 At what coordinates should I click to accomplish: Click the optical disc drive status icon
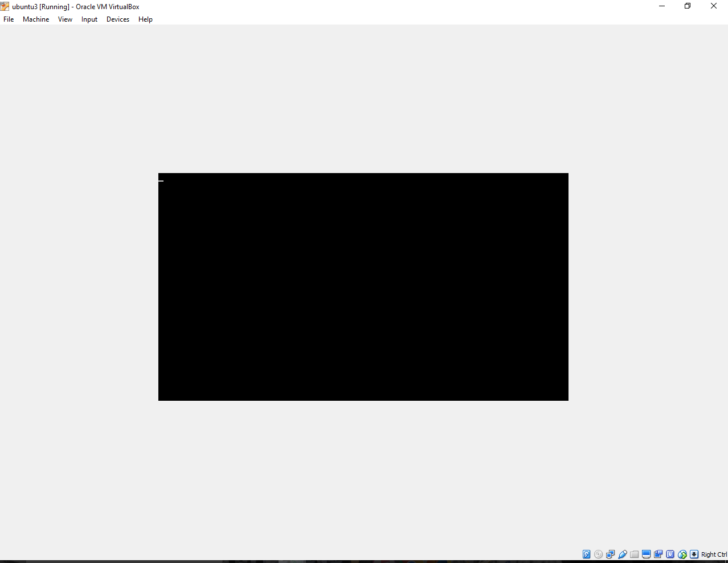point(598,554)
